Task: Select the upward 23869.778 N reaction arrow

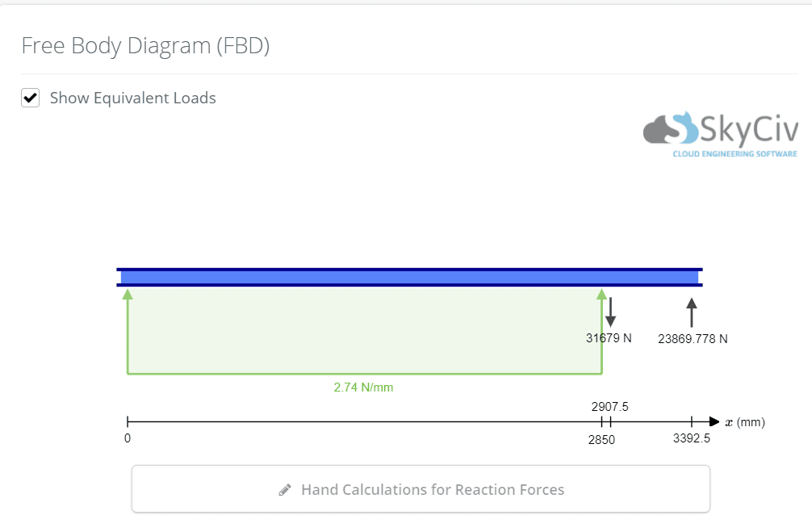Action: [x=691, y=312]
